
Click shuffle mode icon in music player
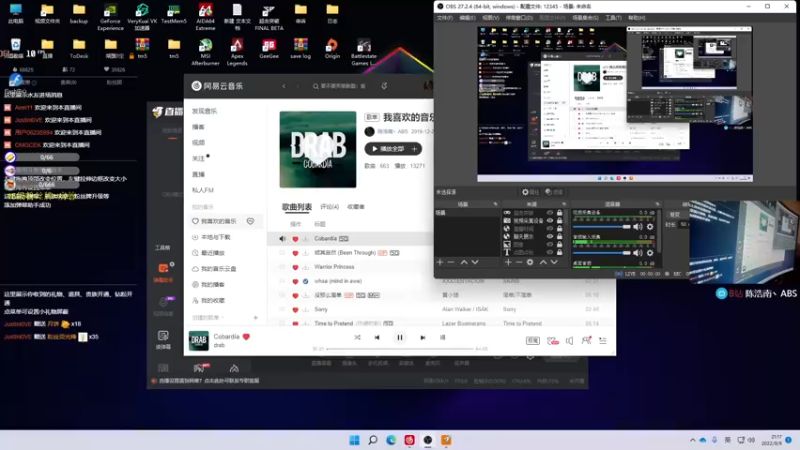tap(357, 337)
